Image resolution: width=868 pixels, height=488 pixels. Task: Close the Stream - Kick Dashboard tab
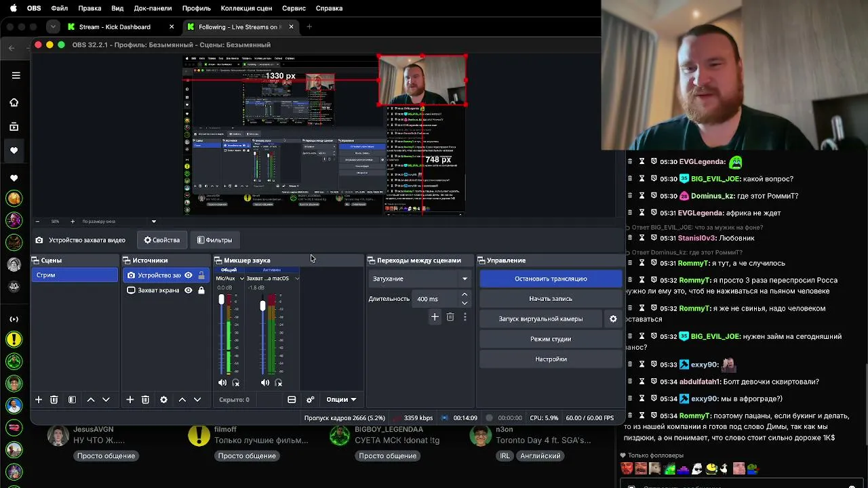(x=172, y=27)
